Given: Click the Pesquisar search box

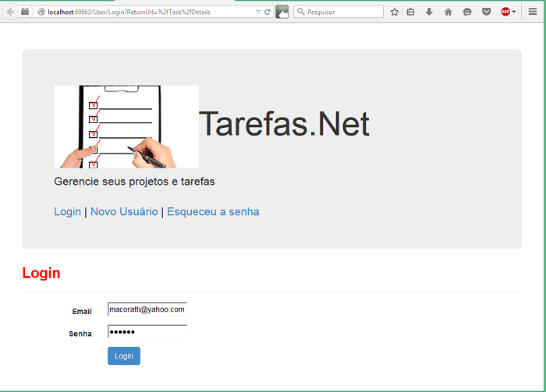Looking at the screenshot, I should coord(339,12).
